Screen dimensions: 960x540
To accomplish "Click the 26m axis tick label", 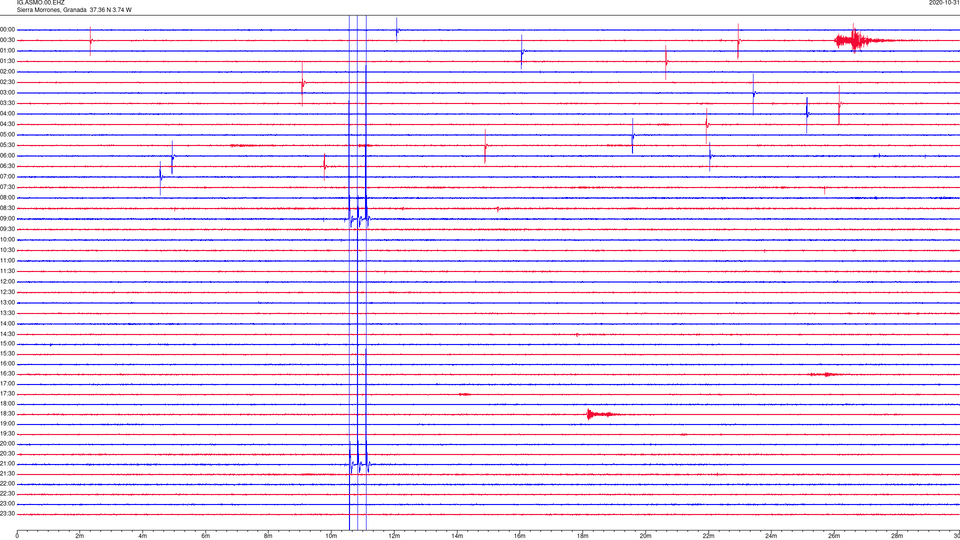I will (834, 536).
